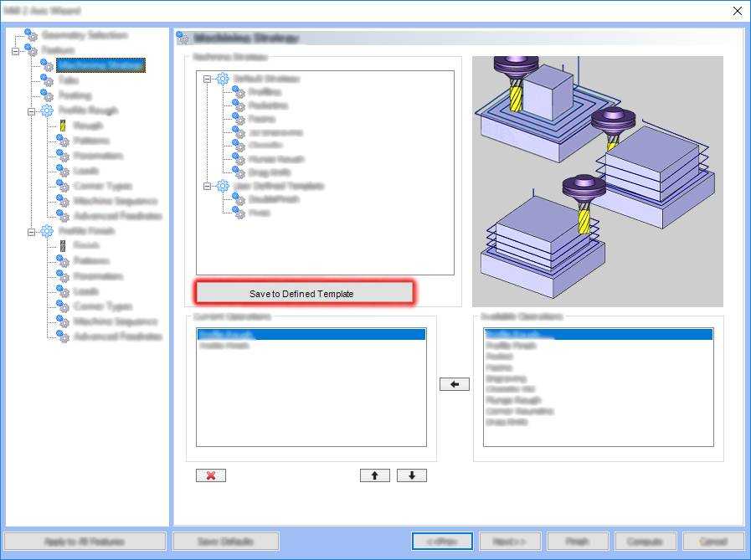The width and height of the screenshot is (751, 560).
Task: Click Save to Defined Template
Action: tap(304, 293)
